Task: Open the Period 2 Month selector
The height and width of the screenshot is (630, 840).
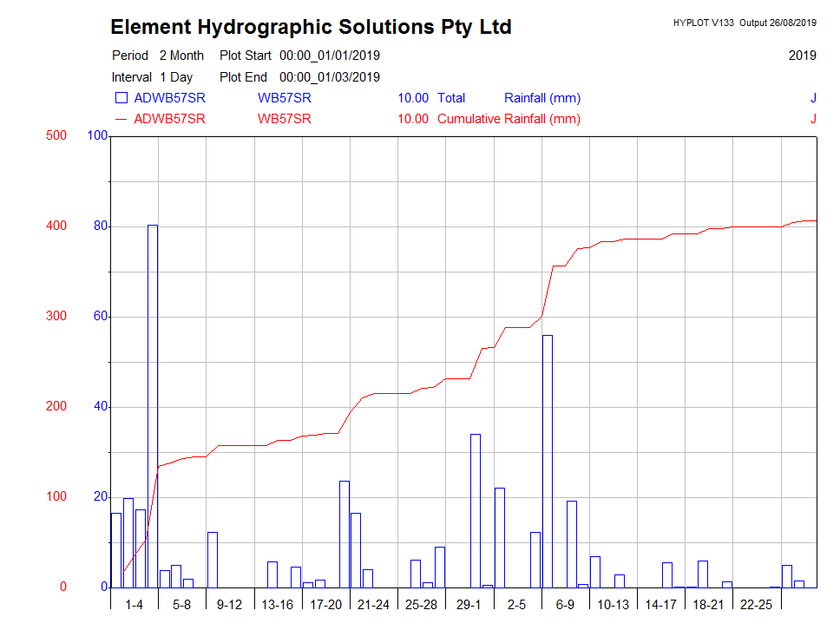Action: point(182,55)
